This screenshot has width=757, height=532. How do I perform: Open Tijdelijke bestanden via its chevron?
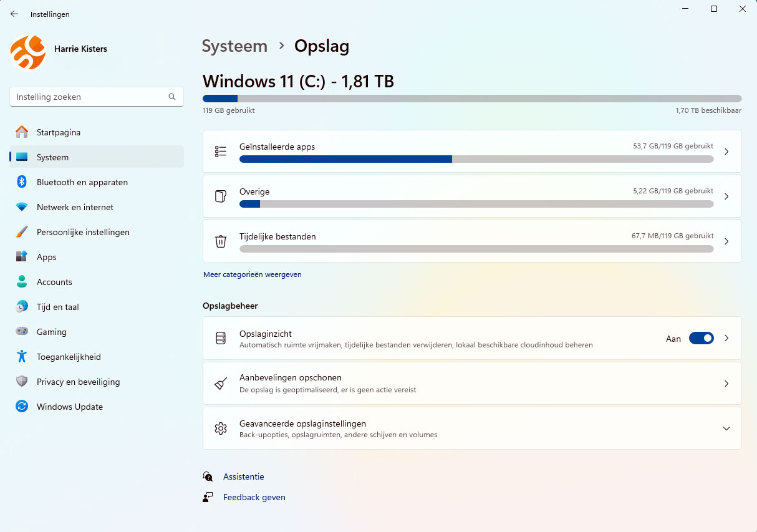click(x=726, y=241)
